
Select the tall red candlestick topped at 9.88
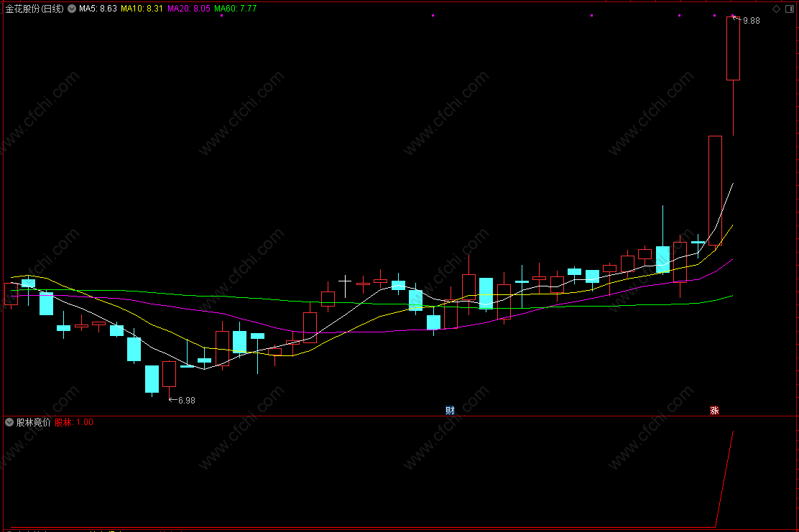click(x=734, y=48)
